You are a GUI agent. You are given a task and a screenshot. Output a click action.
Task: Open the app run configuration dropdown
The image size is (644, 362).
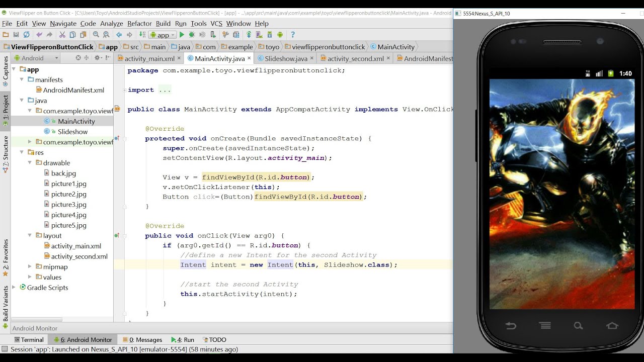pyautogui.click(x=163, y=35)
